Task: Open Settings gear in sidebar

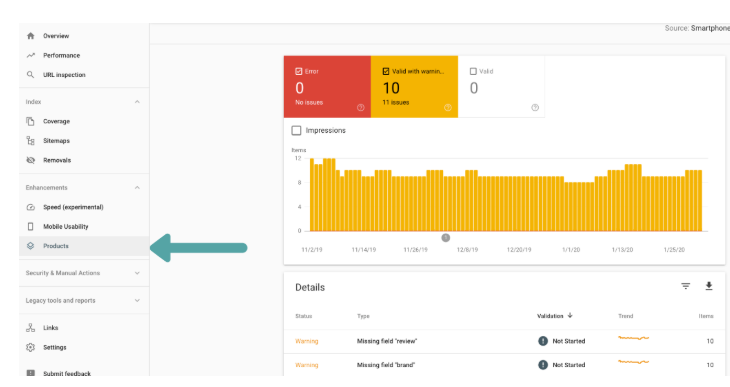Action: tap(30, 347)
